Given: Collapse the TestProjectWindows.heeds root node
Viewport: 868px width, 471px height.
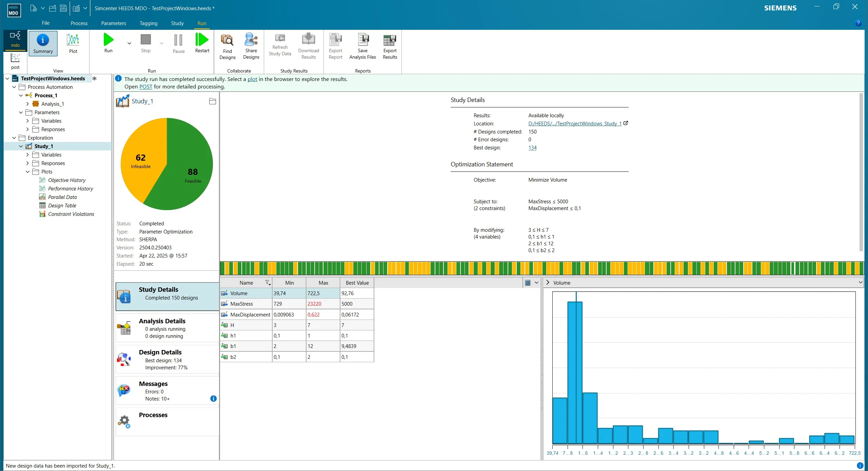Looking at the screenshot, I should click(7, 79).
